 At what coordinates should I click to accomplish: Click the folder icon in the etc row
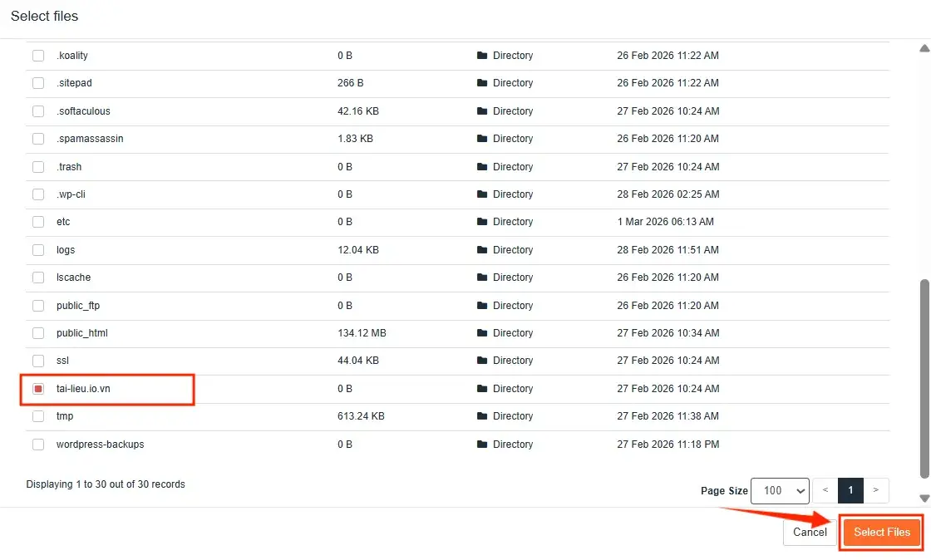(x=481, y=222)
